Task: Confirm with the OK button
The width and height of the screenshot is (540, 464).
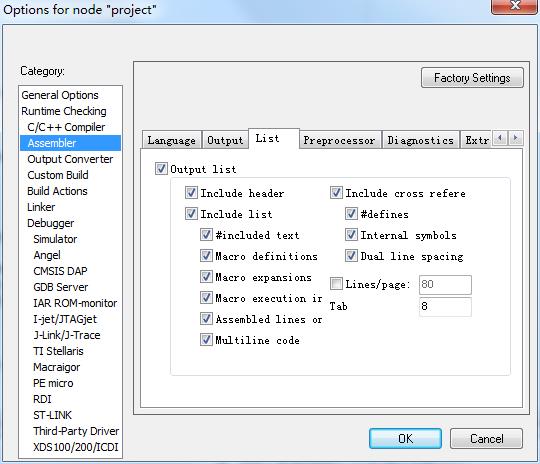Action: click(x=405, y=439)
